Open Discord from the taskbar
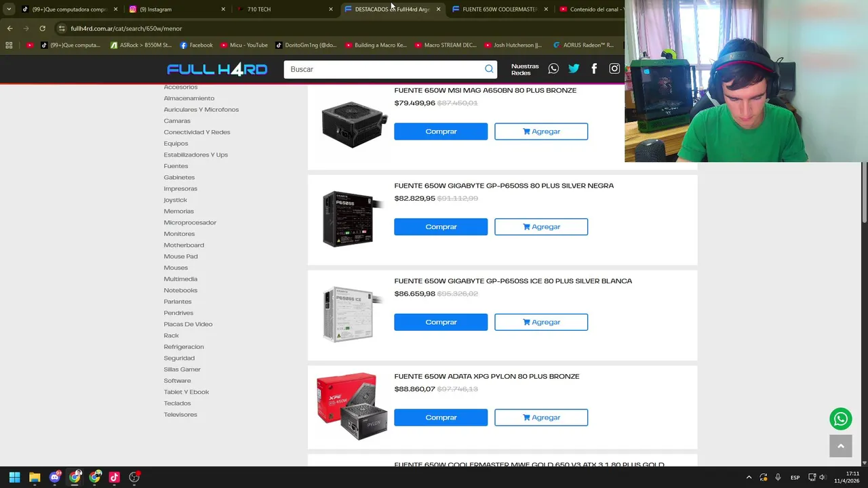This screenshot has height=488, width=868. (x=55, y=477)
